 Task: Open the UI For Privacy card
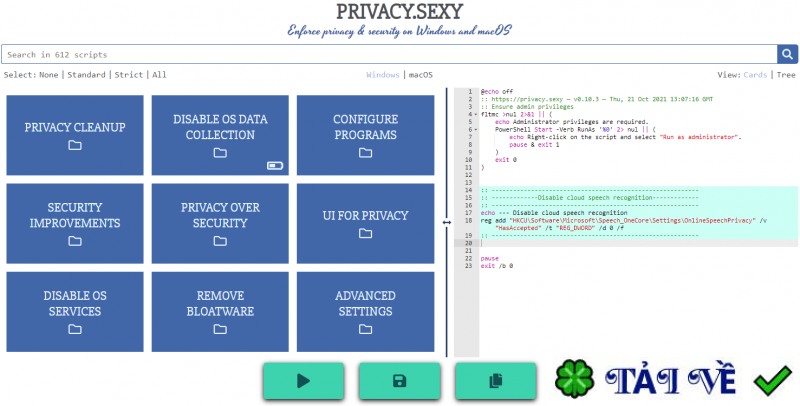365,223
